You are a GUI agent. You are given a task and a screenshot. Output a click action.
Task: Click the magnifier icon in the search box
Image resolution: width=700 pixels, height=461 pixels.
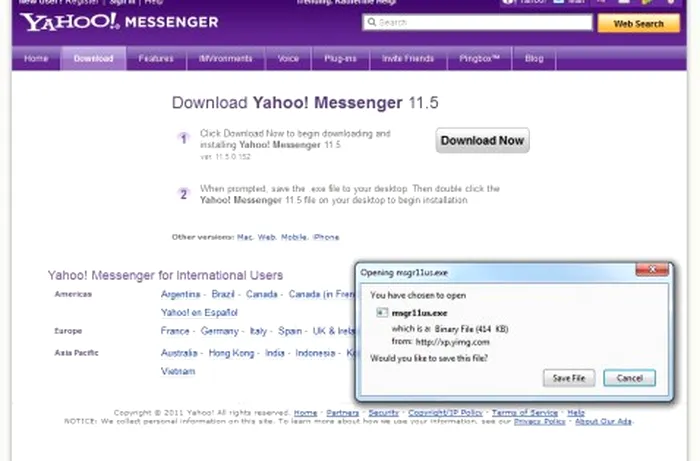[x=371, y=22]
